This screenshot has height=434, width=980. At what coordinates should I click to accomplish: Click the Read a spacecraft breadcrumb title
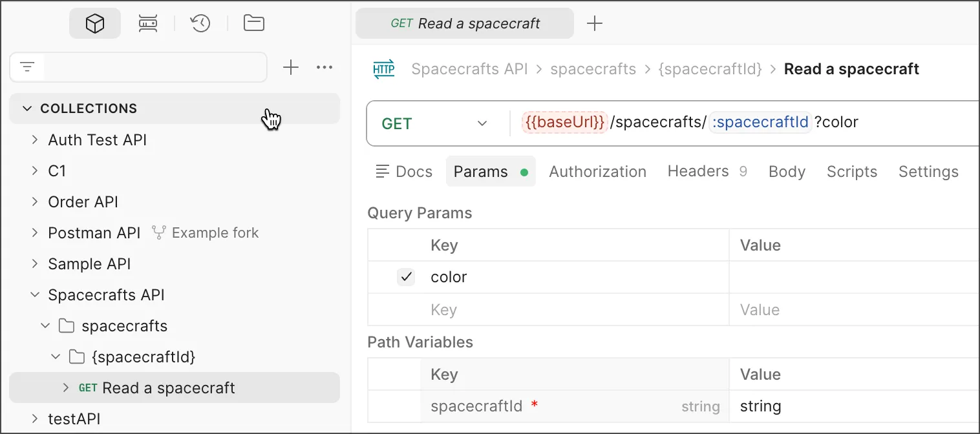tap(851, 69)
